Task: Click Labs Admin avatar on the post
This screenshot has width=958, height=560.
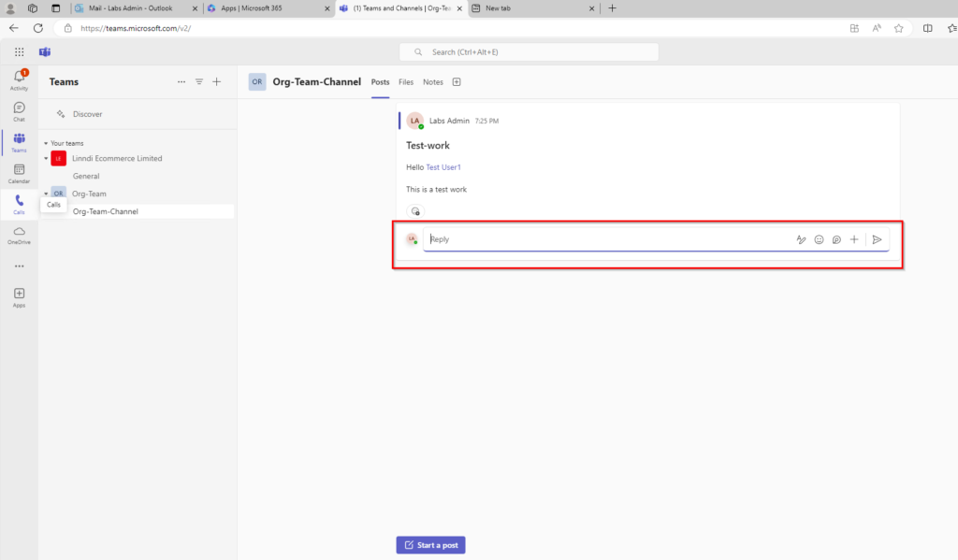Action: pos(415,121)
